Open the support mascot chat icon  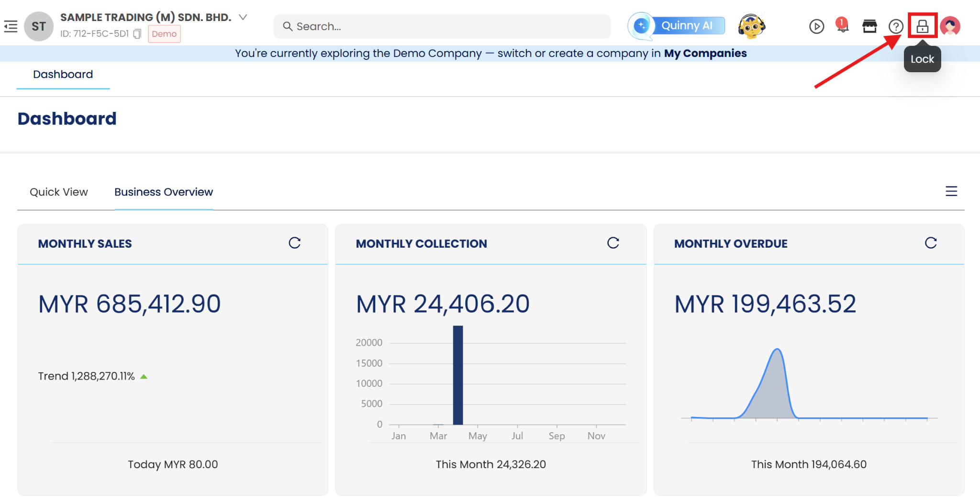(x=751, y=26)
